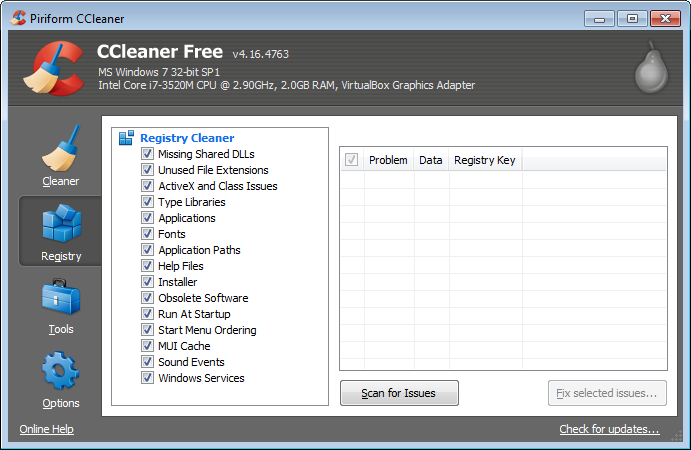Select the Registry blue cubes icon

pyautogui.click(x=60, y=224)
